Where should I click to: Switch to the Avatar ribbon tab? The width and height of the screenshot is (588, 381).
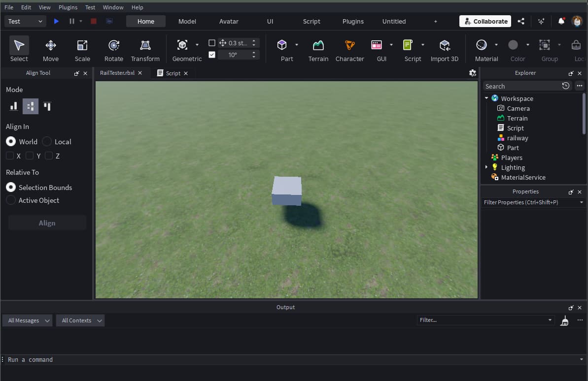pyautogui.click(x=229, y=21)
